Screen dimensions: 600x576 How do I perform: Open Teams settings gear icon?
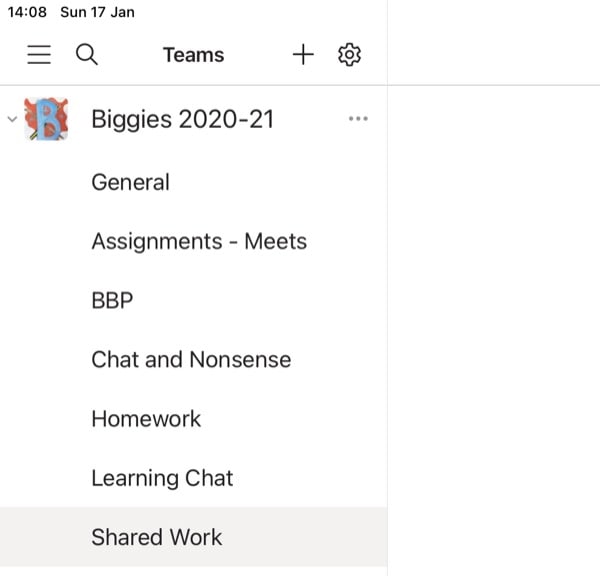pos(349,54)
